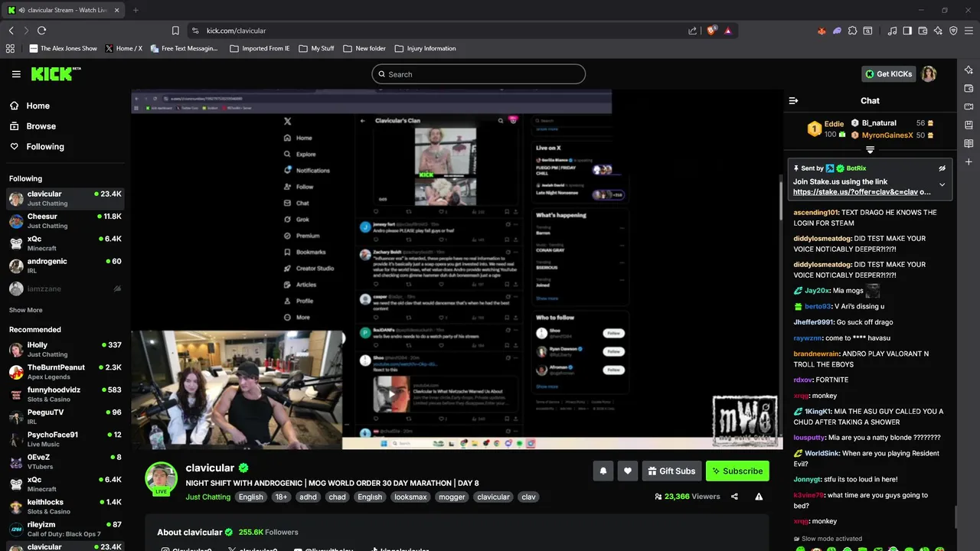The image size is (980, 551).
Task: Click the mogger tag
Action: pos(452,497)
